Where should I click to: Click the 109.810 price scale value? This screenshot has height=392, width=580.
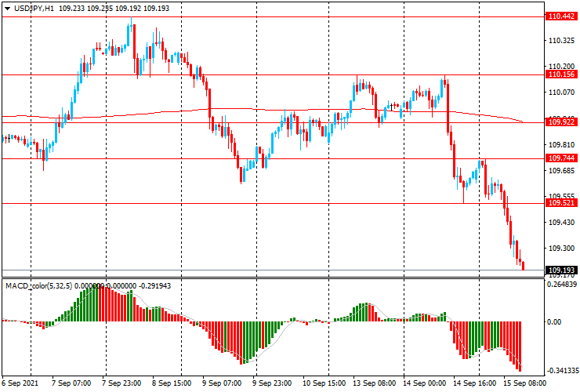pyautogui.click(x=561, y=145)
